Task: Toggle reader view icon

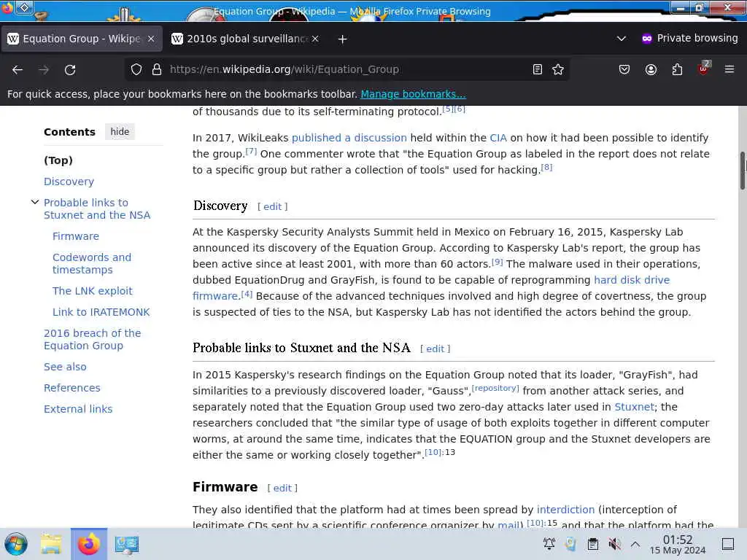Action: 538,69
